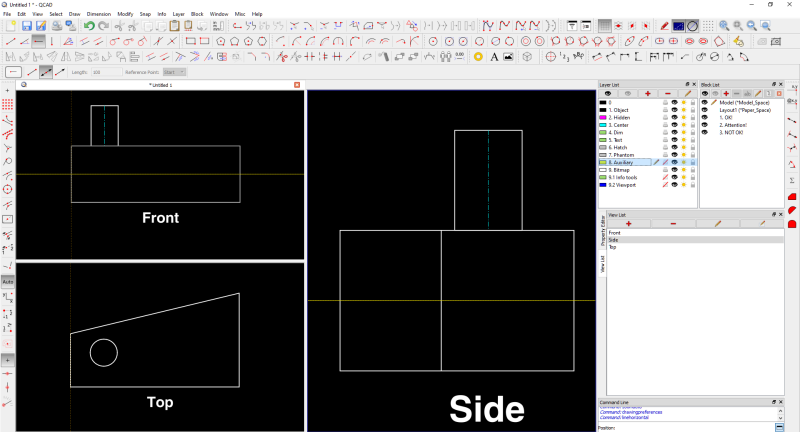Click the cyan swatch of 3. Center layer

point(603,125)
